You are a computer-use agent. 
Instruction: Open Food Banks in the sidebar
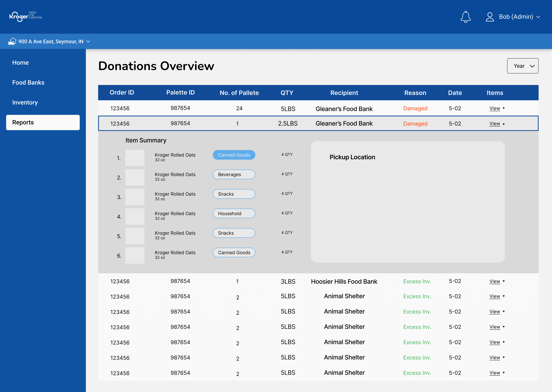[28, 83]
